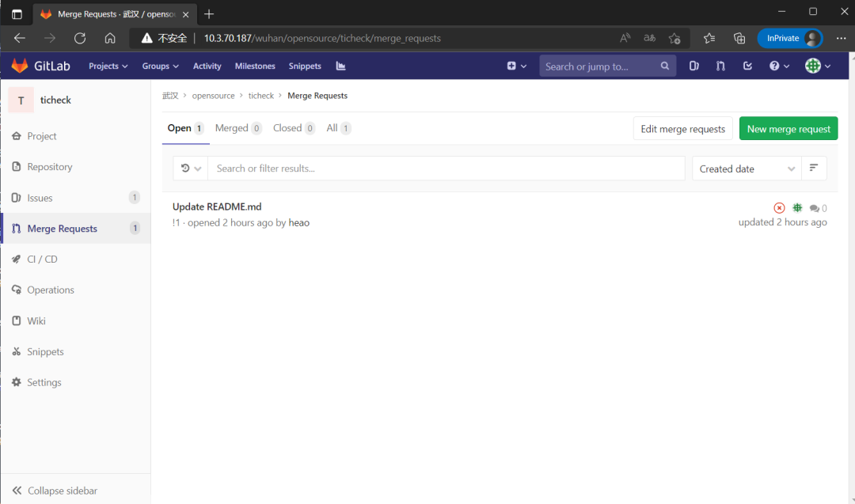The image size is (855, 504).
Task: Open issues icon in top navbar
Action: (x=694, y=66)
